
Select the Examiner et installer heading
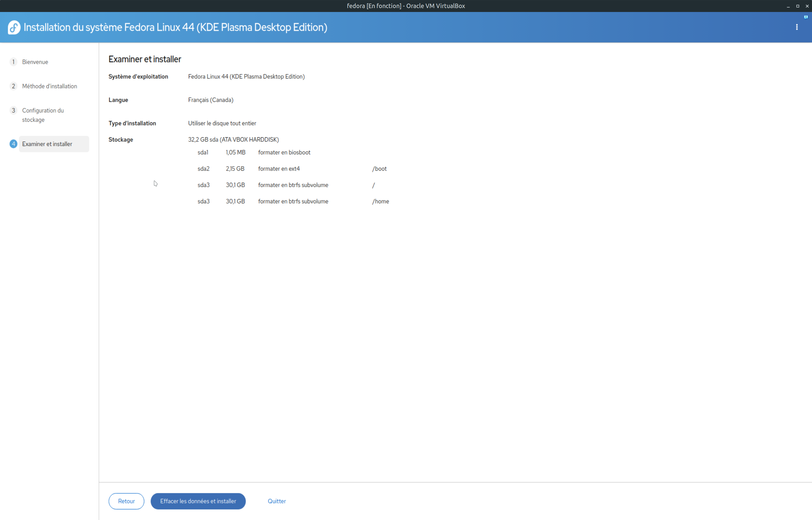(x=145, y=59)
